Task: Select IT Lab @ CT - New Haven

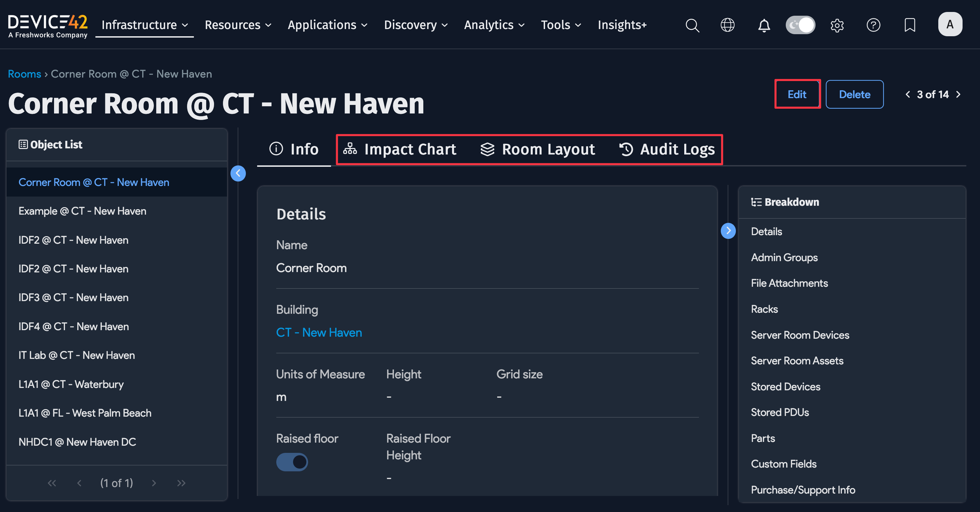Action: point(77,355)
